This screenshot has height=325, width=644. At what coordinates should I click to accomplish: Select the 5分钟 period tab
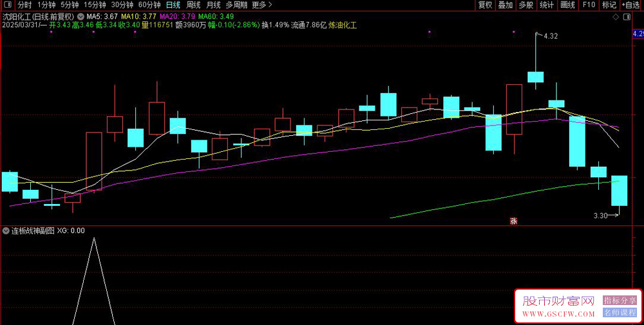(x=70, y=5)
